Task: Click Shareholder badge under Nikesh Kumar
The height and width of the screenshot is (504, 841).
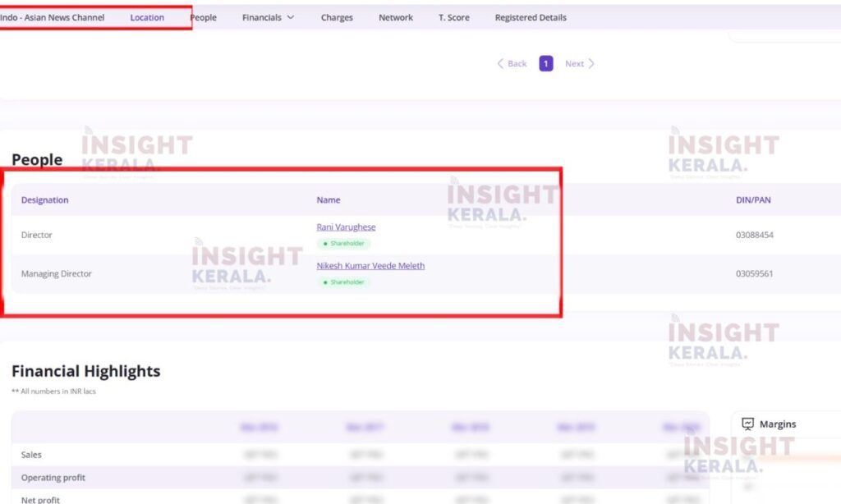Action: [344, 282]
